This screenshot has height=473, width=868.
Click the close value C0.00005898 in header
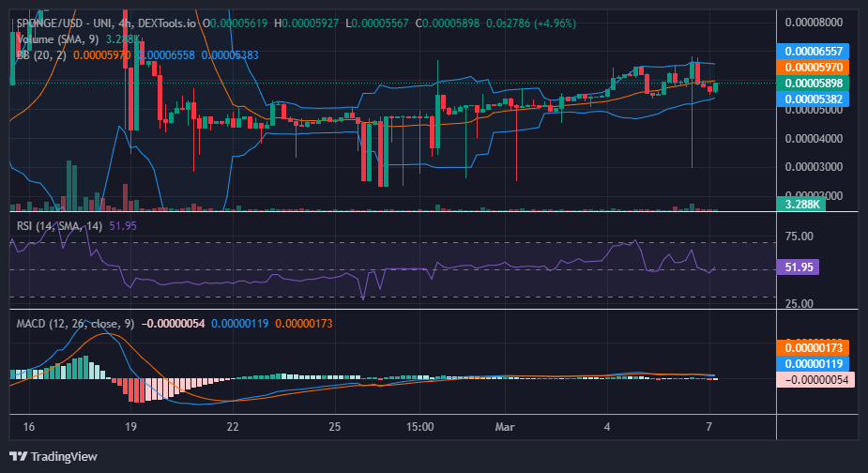(x=448, y=23)
